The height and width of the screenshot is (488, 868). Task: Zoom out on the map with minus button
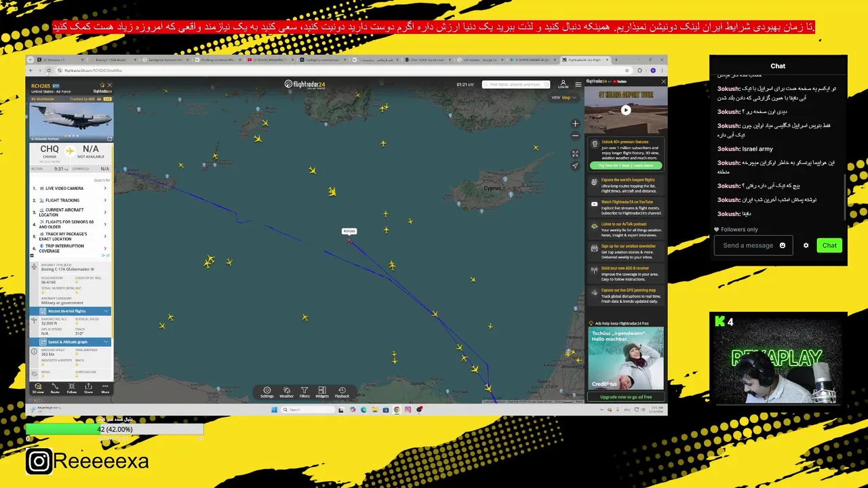(575, 136)
